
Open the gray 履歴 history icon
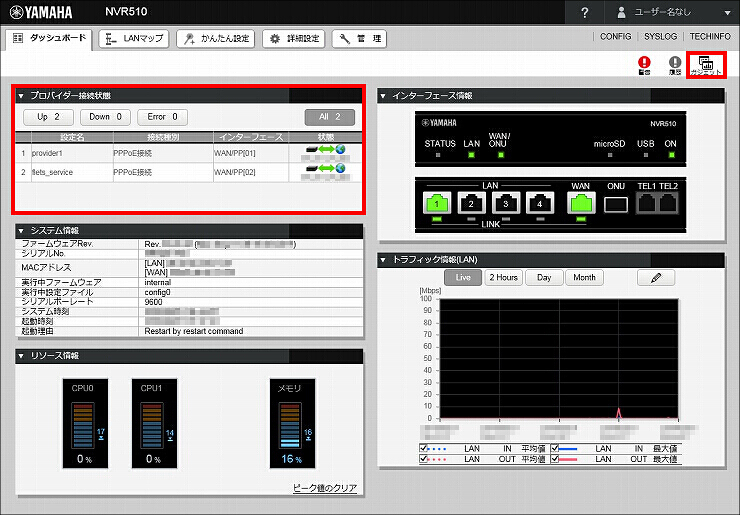(x=675, y=65)
